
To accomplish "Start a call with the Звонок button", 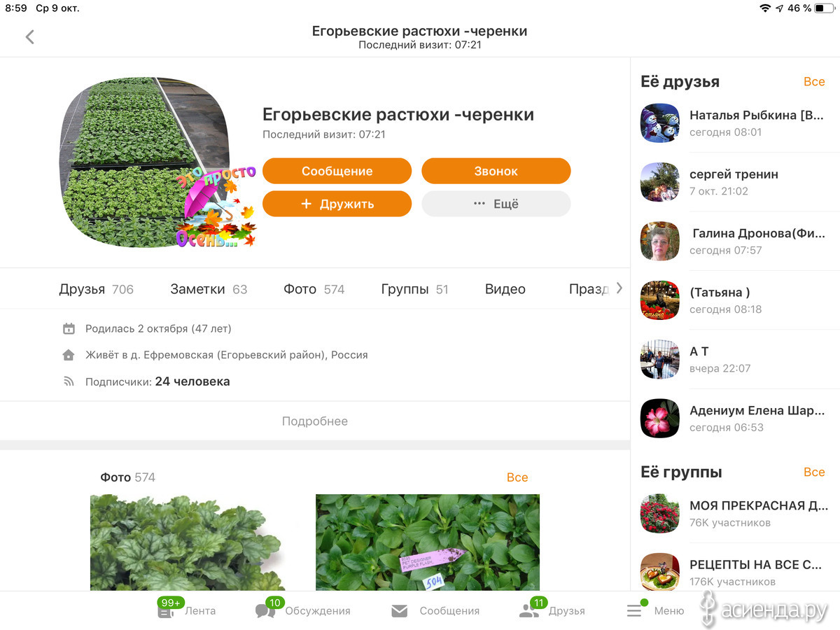I will pyautogui.click(x=496, y=171).
